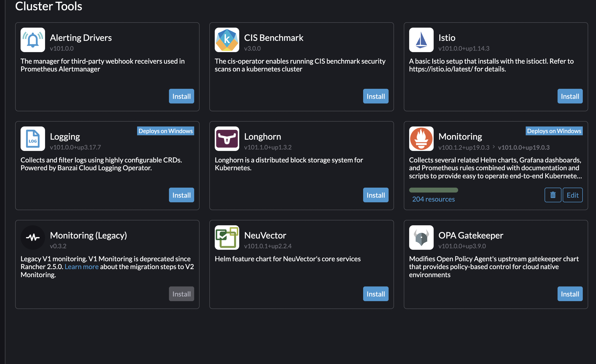Install the Longhorn chart
This screenshot has width=596, height=364.
click(x=376, y=195)
